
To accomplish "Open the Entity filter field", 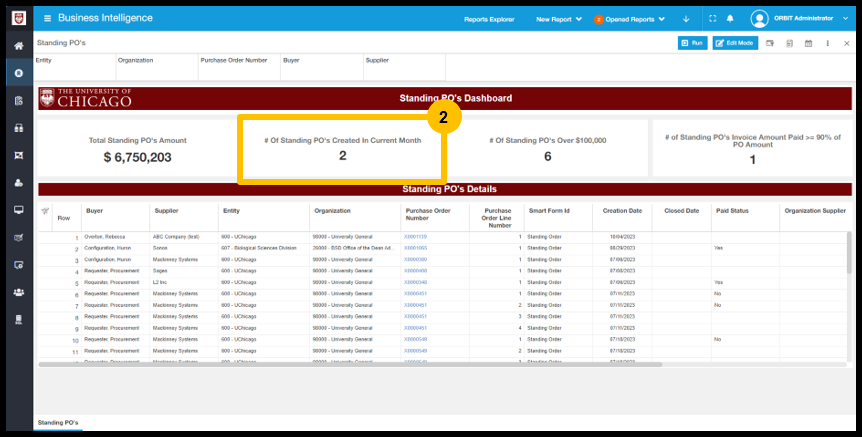I will point(74,67).
